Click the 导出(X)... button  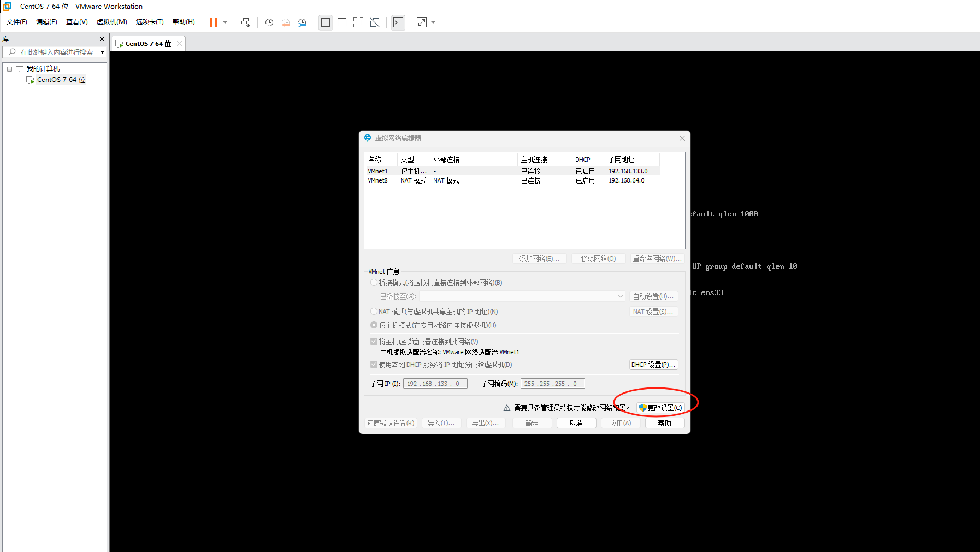pos(486,423)
